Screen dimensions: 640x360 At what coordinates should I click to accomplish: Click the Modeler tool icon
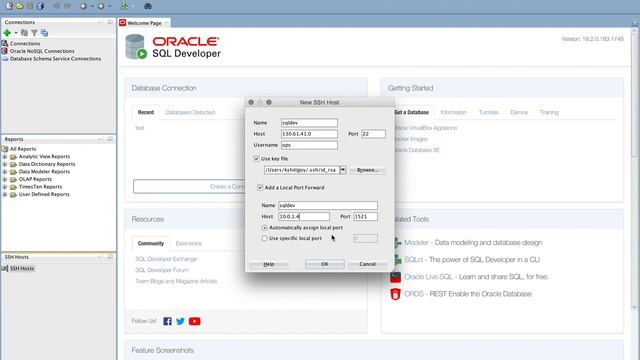pos(397,243)
